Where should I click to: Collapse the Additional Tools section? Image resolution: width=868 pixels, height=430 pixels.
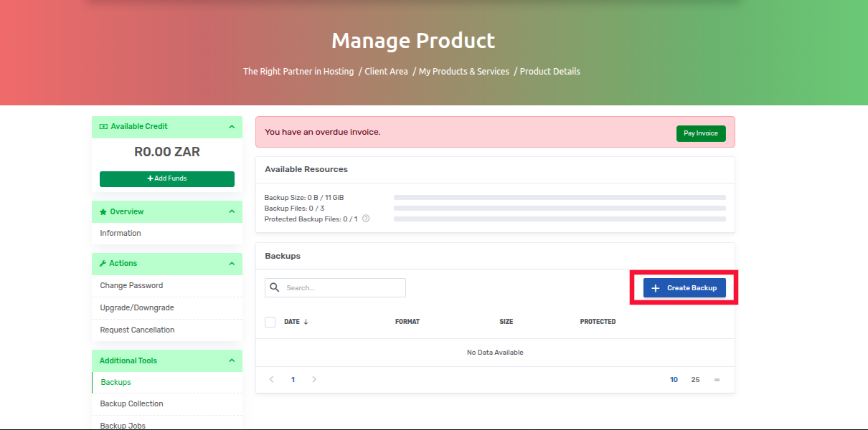coord(231,360)
